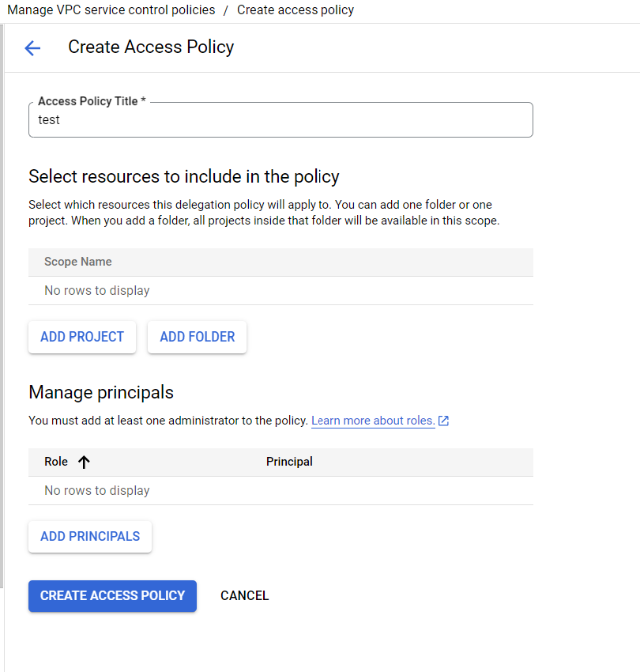
Task: Cancel policy creation with the CANCEL button
Action: 244,595
